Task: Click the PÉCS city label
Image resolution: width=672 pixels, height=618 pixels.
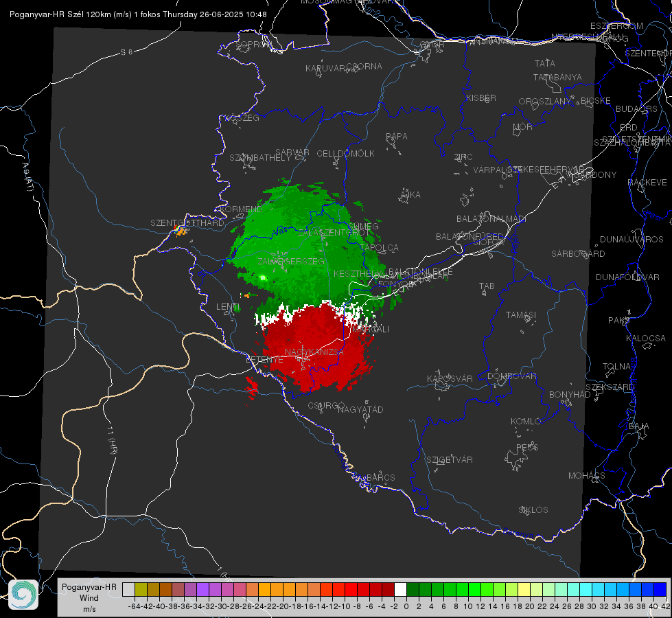Action: 526,447
